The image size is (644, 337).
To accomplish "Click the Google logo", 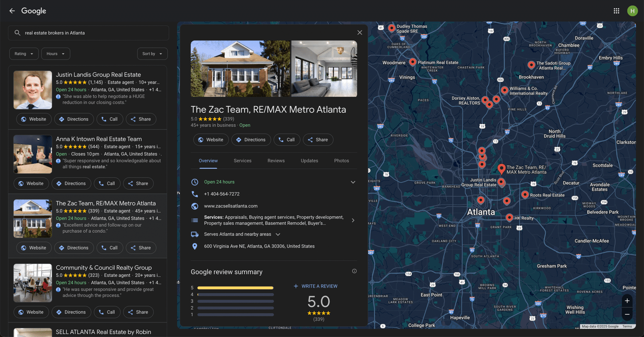I will coord(34,11).
